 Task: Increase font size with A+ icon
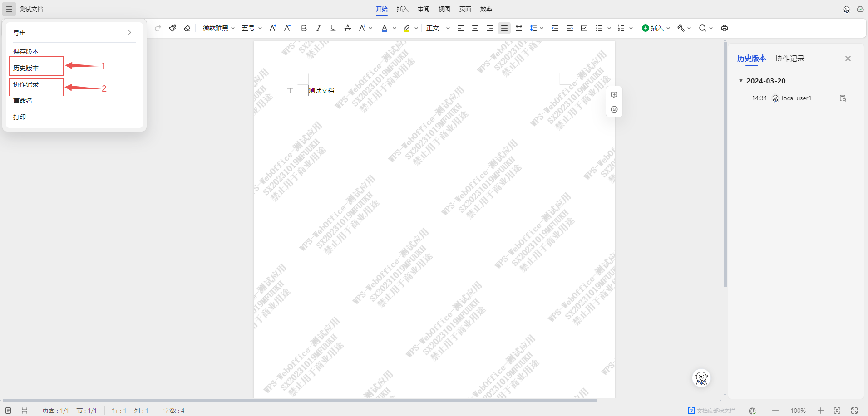tap(273, 28)
